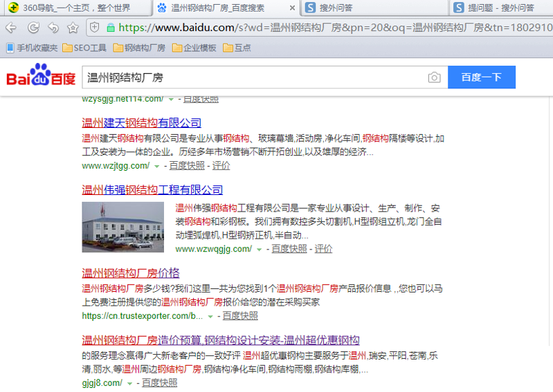Open the factory building thumbnail image
Viewport: 553px width, 392px height.
tap(123, 227)
